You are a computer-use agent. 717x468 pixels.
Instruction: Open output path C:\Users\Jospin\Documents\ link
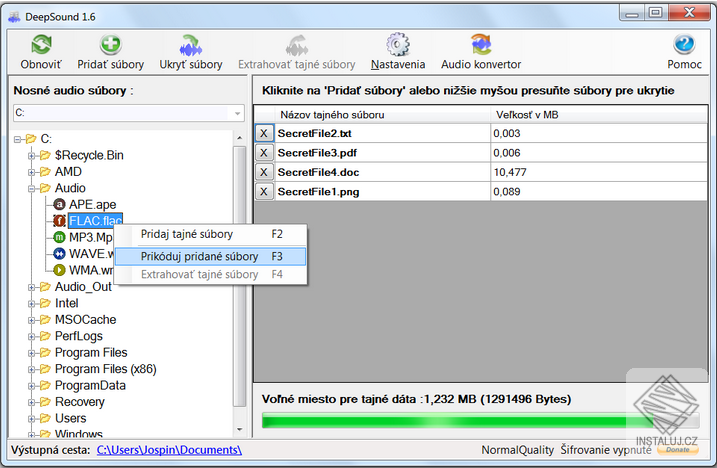[x=169, y=450]
